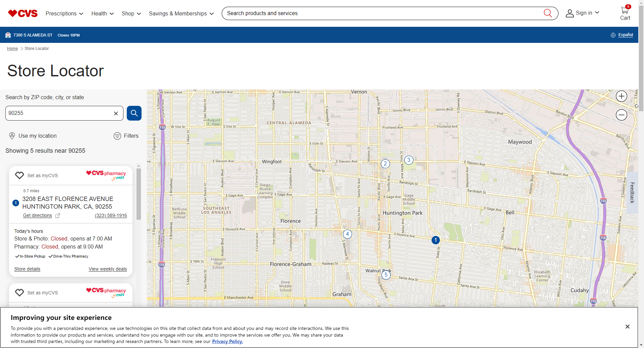Screen dimensions: 644x348
Task: Select map marker number 2
Action: [x=385, y=164]
